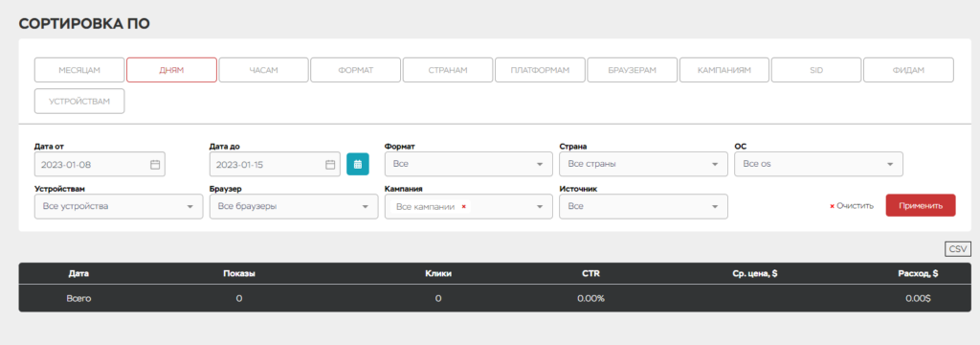The height and width of the screenshot is (345, 980).
Task: Focus the Дата до date field
Action: tap(275, 164)
